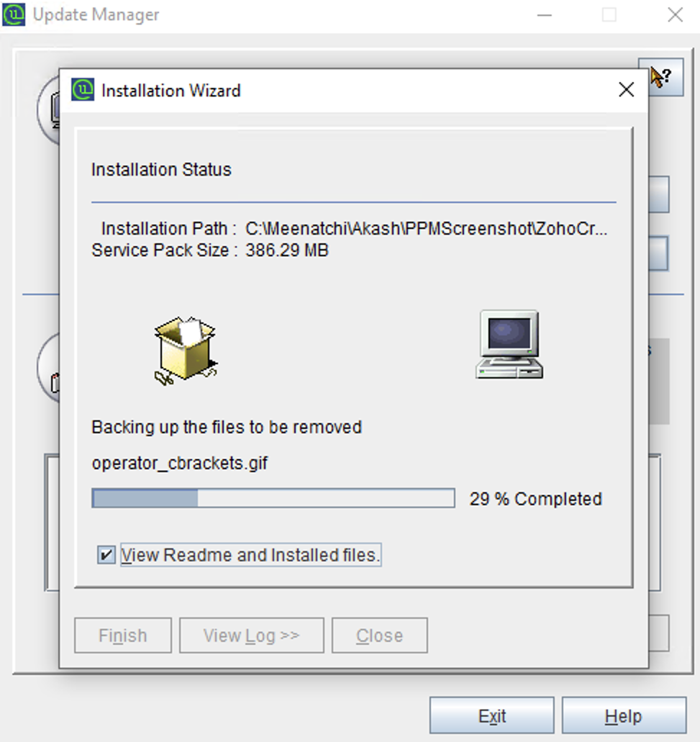Click the 29 % Completed label
This screenshot has height=742, width=700.
click(x=535, y=499)
